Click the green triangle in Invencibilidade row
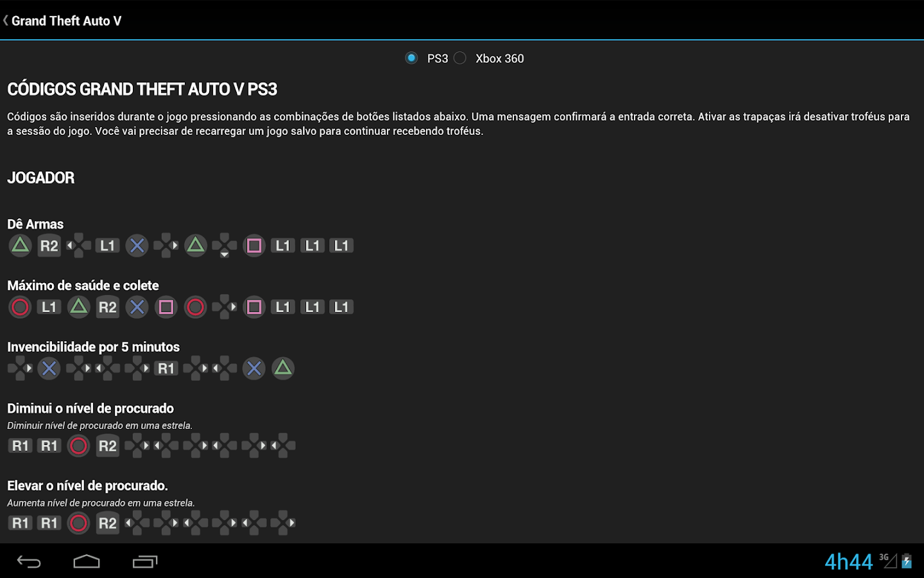924x578 pixels. point(283,369)
